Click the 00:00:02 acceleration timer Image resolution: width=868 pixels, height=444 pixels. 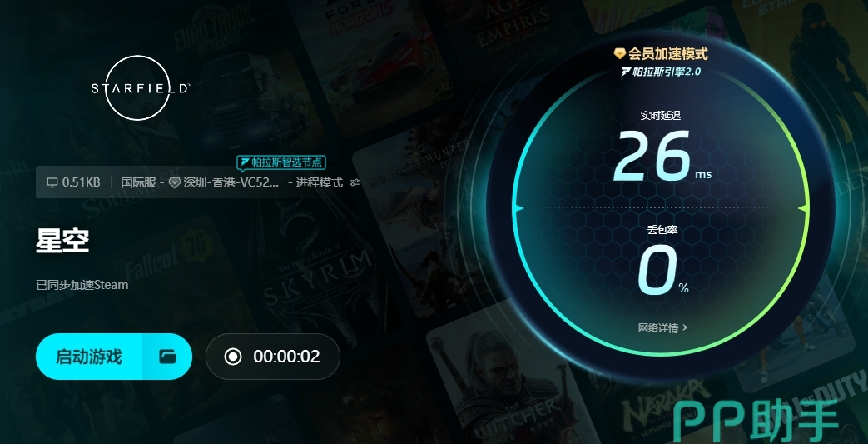click(287, 357)
